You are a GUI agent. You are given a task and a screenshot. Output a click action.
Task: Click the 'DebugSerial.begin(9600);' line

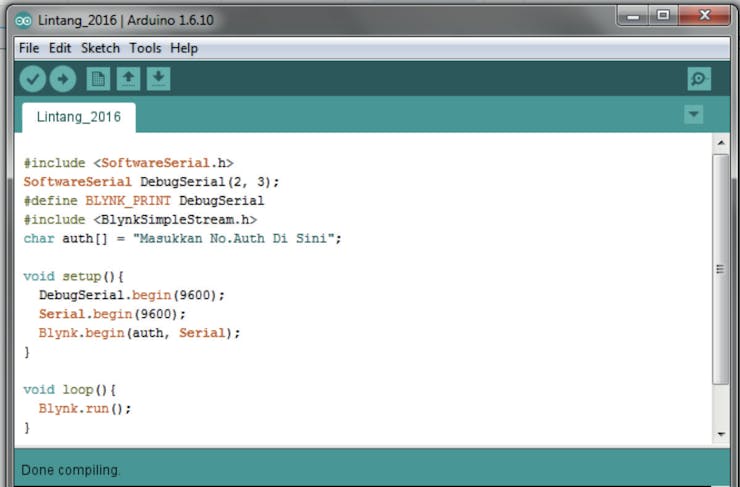pyautogui.click(x=132, y=295)
